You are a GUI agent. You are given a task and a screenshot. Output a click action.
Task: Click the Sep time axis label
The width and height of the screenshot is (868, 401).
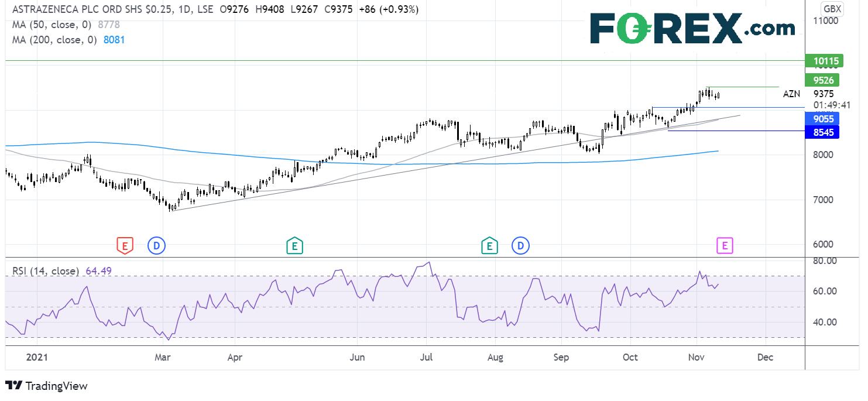coord(562,357)
